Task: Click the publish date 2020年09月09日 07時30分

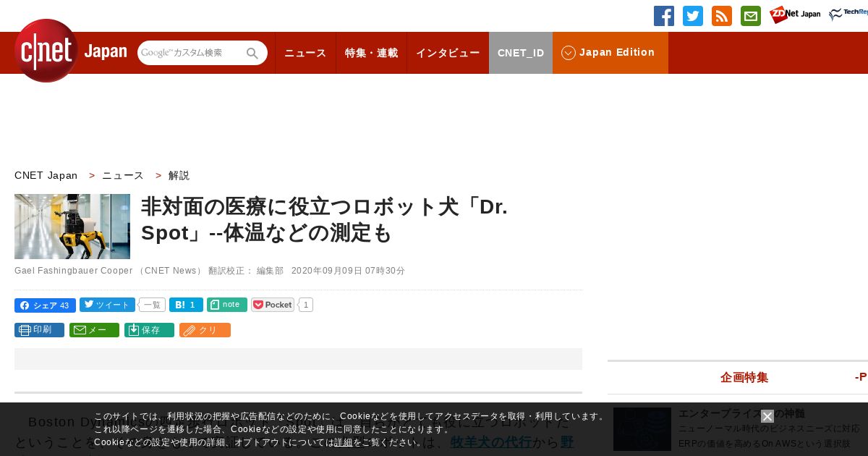Action: 348,271
